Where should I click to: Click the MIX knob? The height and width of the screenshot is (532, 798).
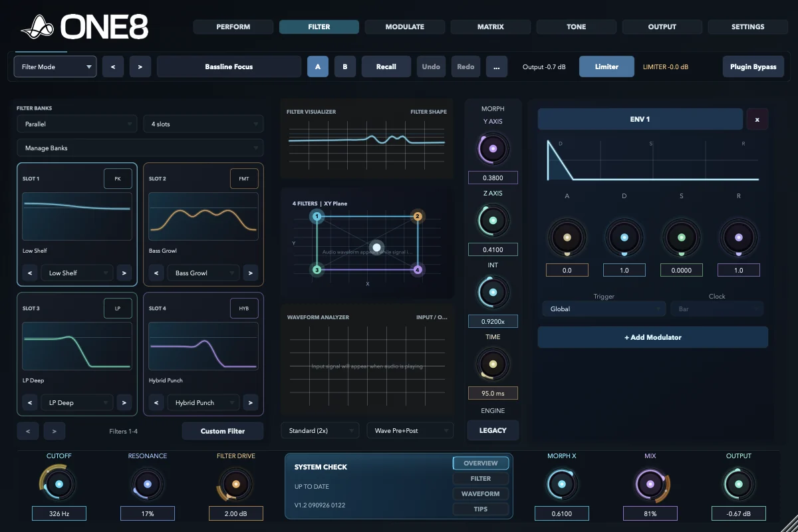coord(650,484)
